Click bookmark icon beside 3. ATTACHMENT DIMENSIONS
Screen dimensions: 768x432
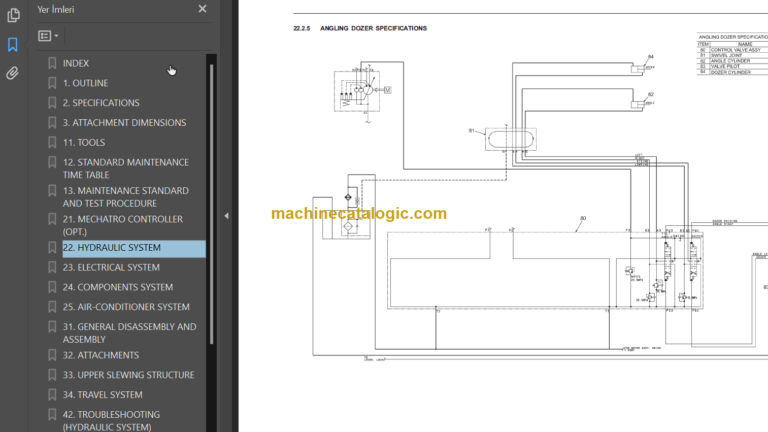[52, 122]
